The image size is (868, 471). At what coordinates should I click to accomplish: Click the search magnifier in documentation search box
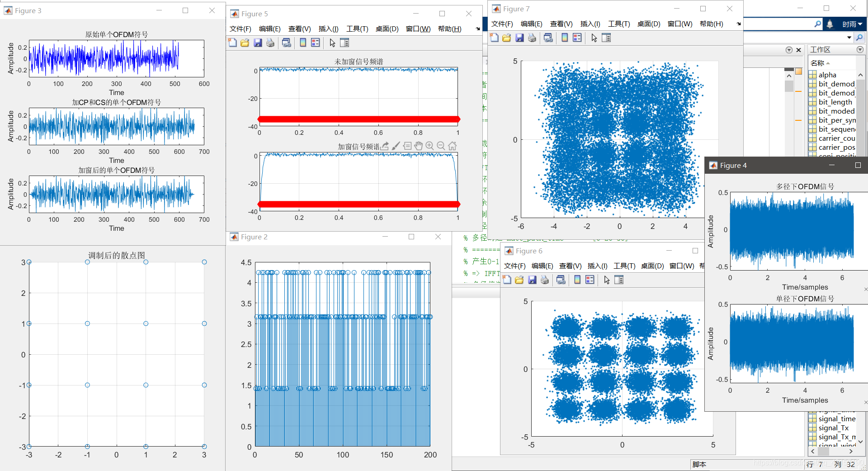[x=817, y=24]
